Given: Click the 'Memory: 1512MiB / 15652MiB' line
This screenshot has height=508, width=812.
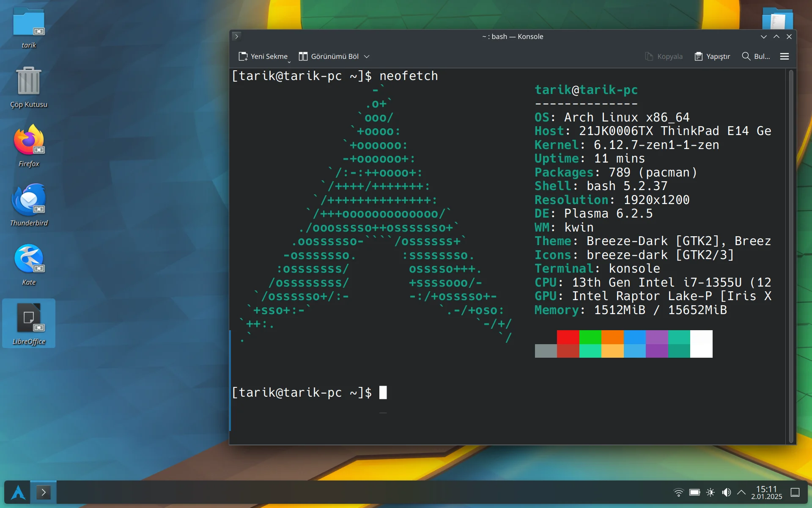Looking at the screenshot, I should (x=631, y=310).
